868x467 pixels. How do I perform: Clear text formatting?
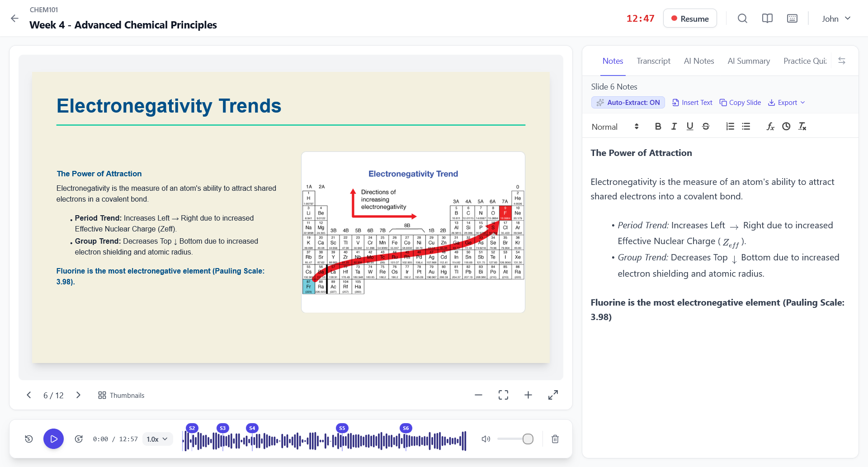pos(802,127)
